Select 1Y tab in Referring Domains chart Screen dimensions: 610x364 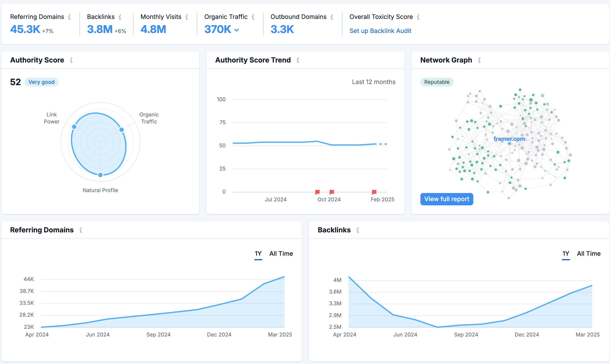[x=258, y=254]
